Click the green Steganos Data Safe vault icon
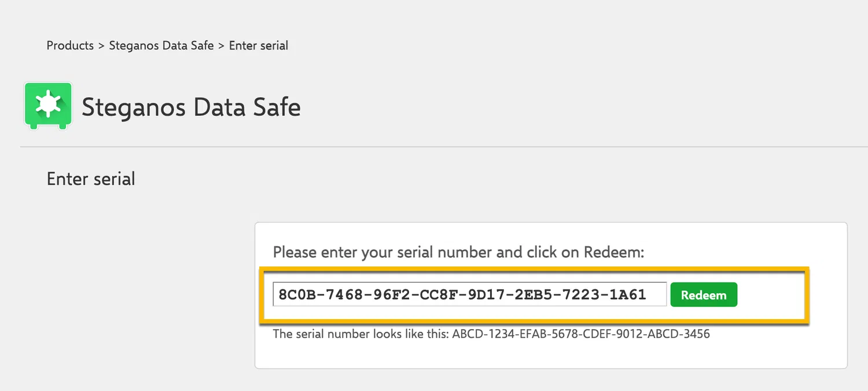Viewport: 868px width, 391px height. point(48,105)
